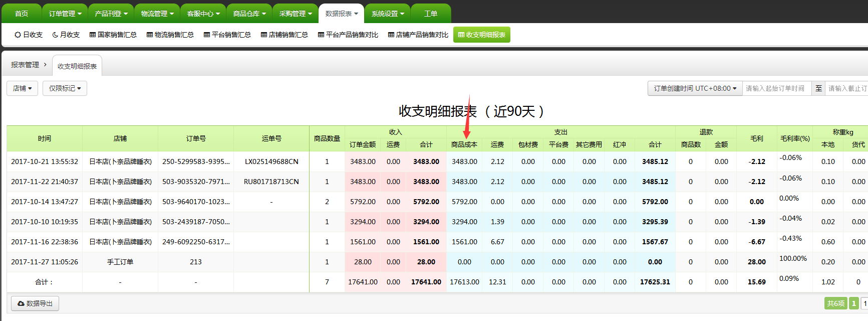
Task: Click table icon beside 店铺销售汇总
Action: point(264,35)
